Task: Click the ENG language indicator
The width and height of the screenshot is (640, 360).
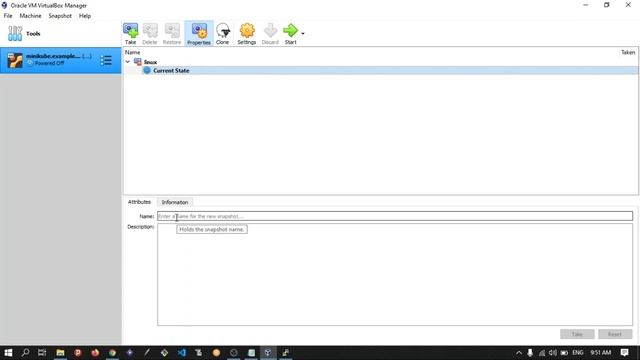Action: click(x=578, y=353)
